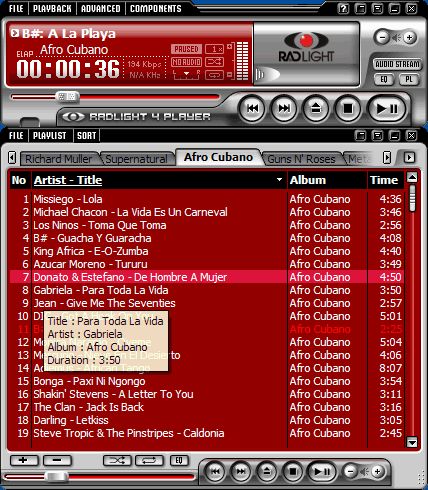428x490 pixels.
Task: Click next track in playlist bottom controls
Action: pos(241,471)
